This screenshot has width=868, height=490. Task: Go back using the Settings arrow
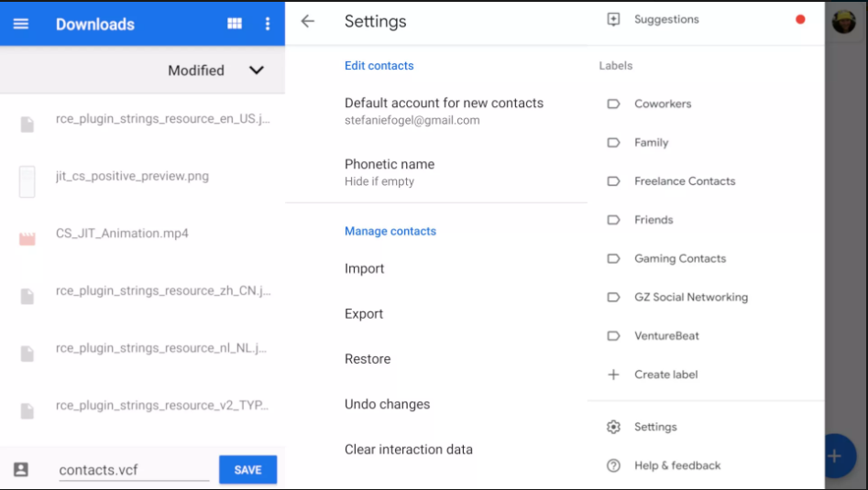[307, 21]
